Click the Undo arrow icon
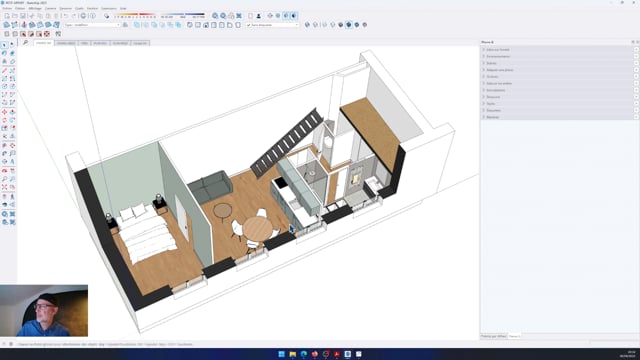This screenshot has width=640, height=360. point(66,16)
